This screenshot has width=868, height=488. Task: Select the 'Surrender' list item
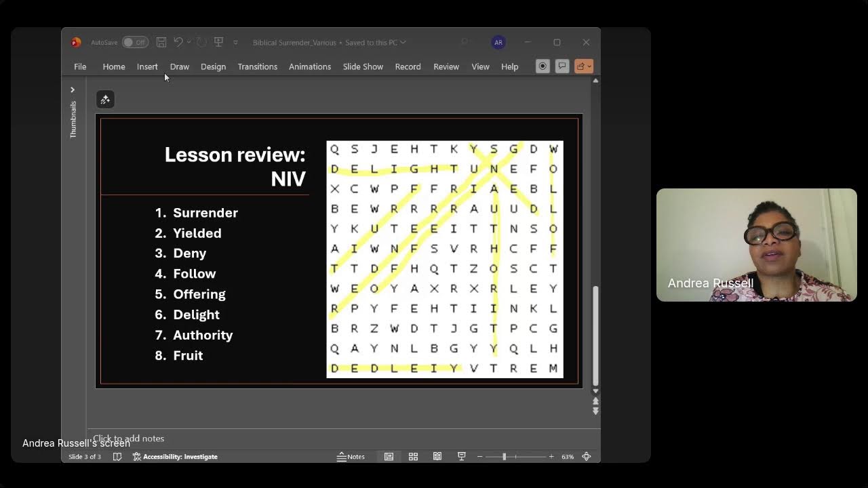pyautogui.click(x=205, y=213)
